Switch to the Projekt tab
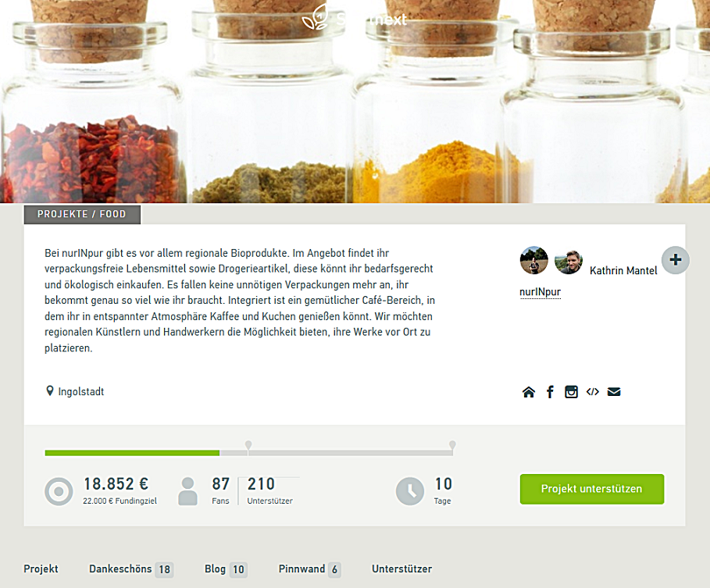Image resolution: width=710 pixels, height=588 pixels. [x=41, y=569]
